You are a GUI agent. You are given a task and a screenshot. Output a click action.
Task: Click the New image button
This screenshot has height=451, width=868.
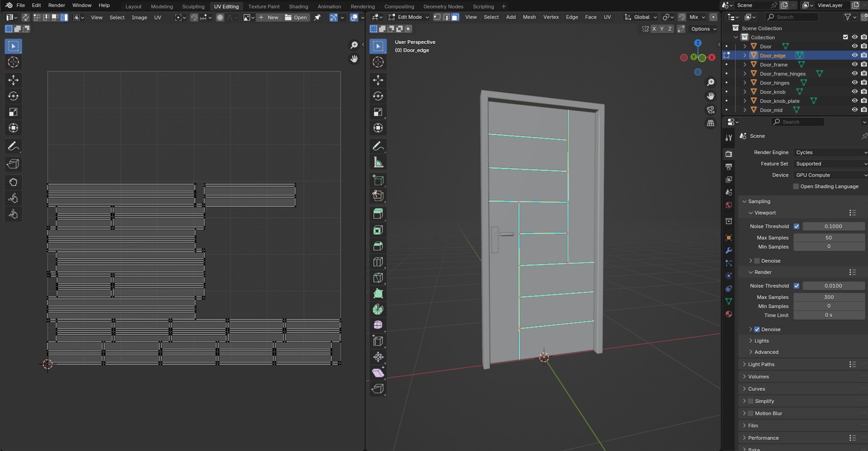269,18
